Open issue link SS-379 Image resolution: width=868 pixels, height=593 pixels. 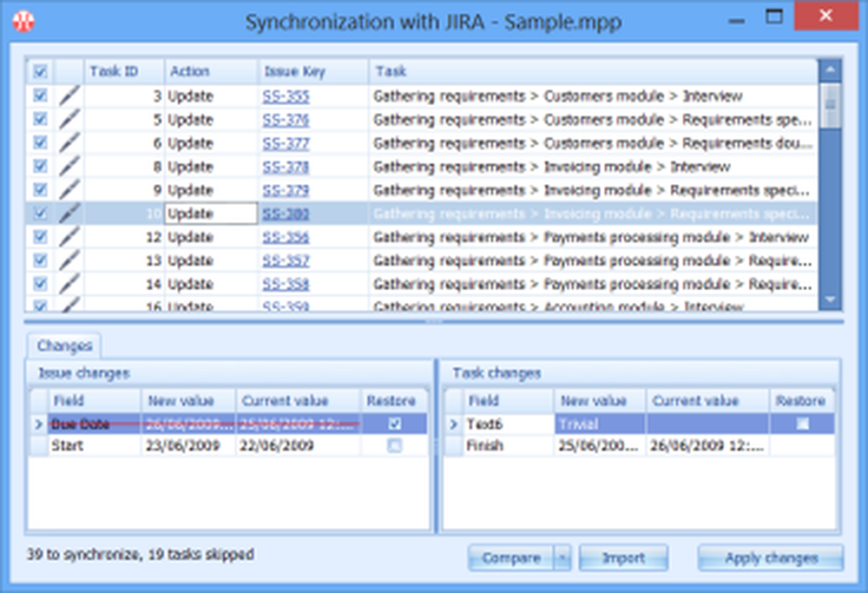286,190
